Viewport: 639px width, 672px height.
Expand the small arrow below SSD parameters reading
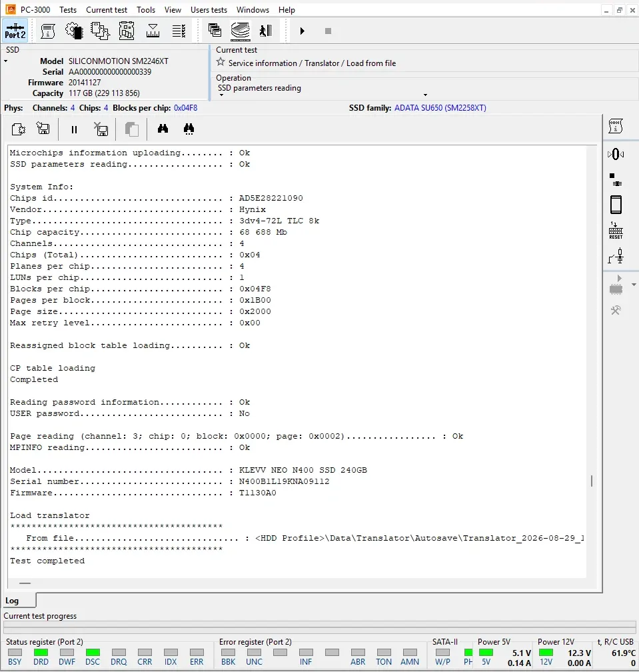click(x=221, y=95)
